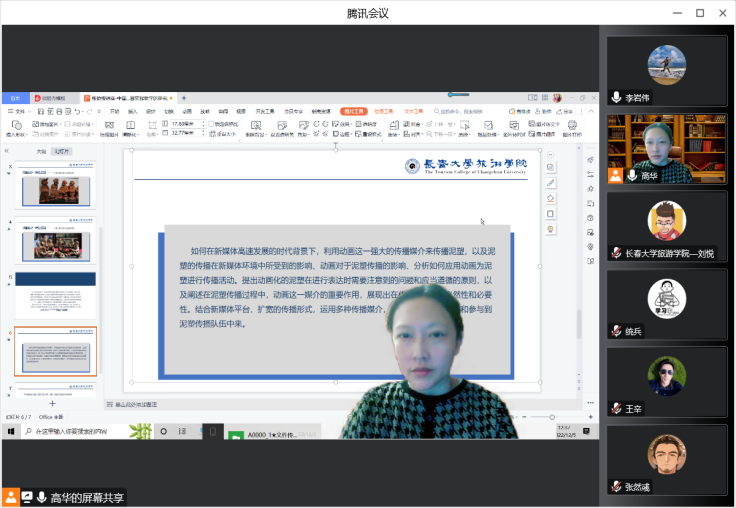
Task: Collapse the slide thumbnail panel with double arrow
Action: [7, 151]
